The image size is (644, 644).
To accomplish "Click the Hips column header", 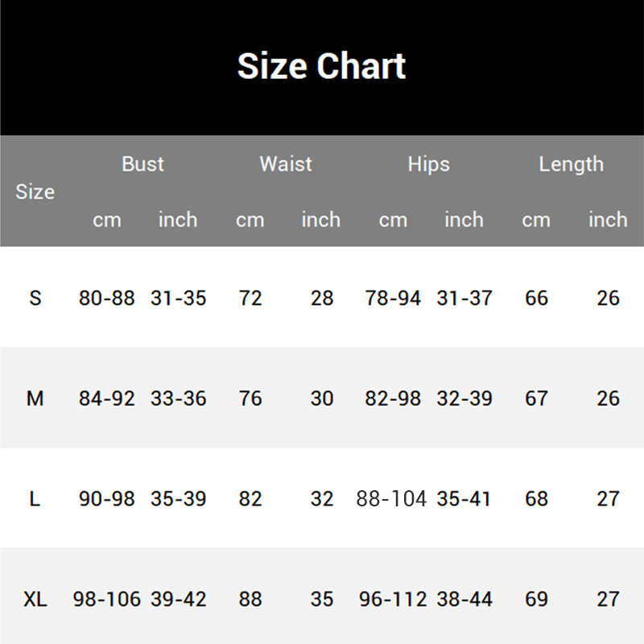I will (428, 164).
